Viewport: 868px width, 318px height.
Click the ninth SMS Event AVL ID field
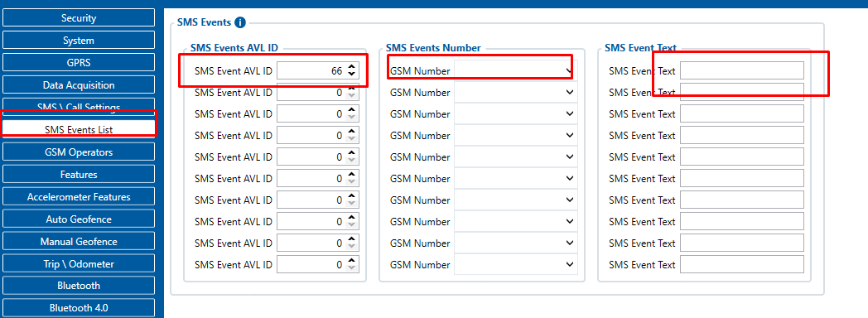tap(318, 243)
